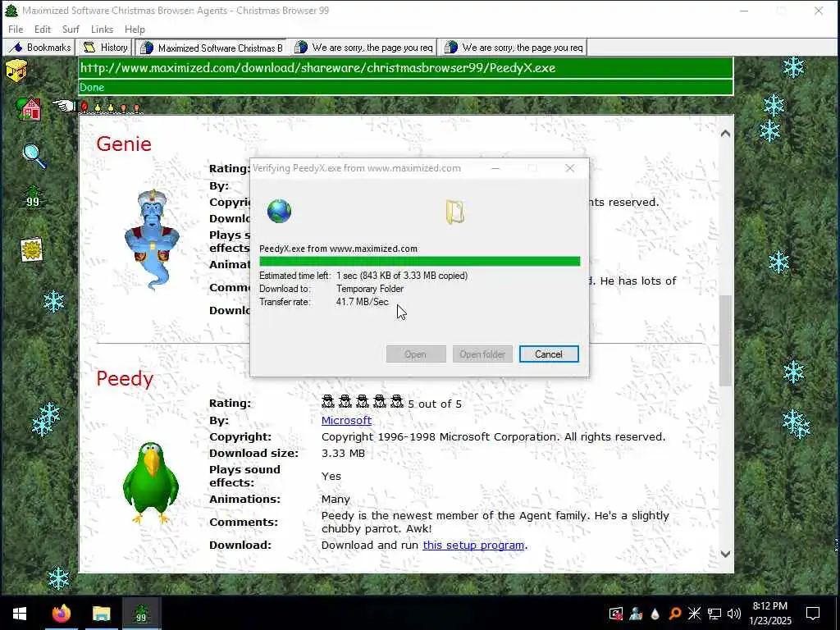Click the Peedy heading text

(125, 379)
